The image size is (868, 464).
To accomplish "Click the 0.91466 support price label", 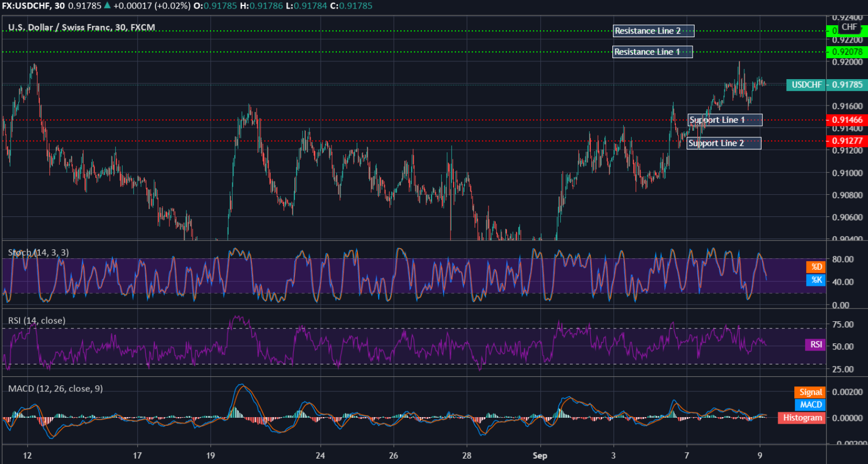I will pyautogui.click(x=846, y=119).
